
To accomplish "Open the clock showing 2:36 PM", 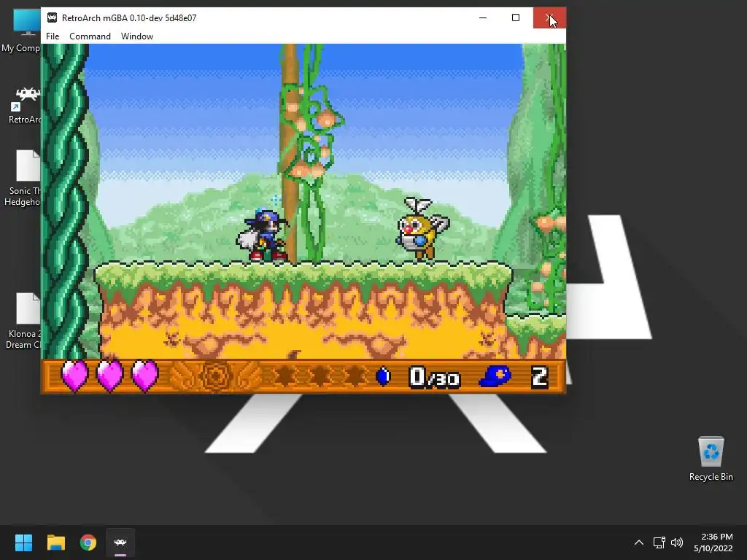I will [713, 542].
